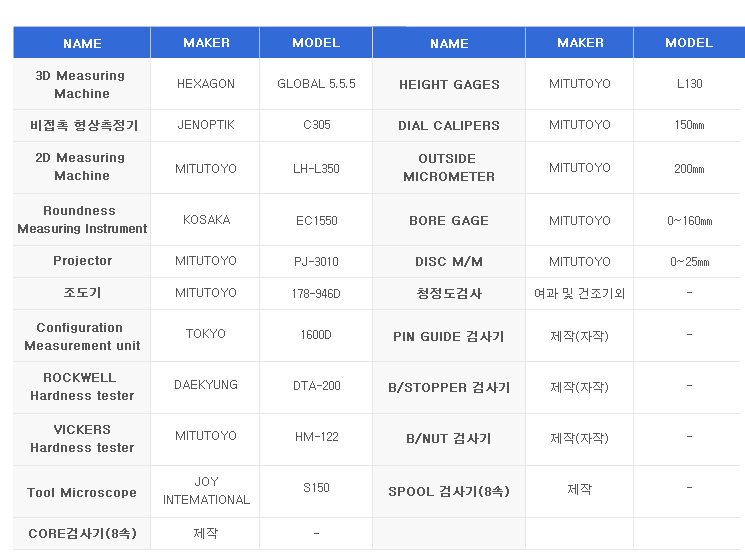Select the SPOOL 검사기(8속) cell
Viewport: 745px width, 558px height.
pos(449,491)
